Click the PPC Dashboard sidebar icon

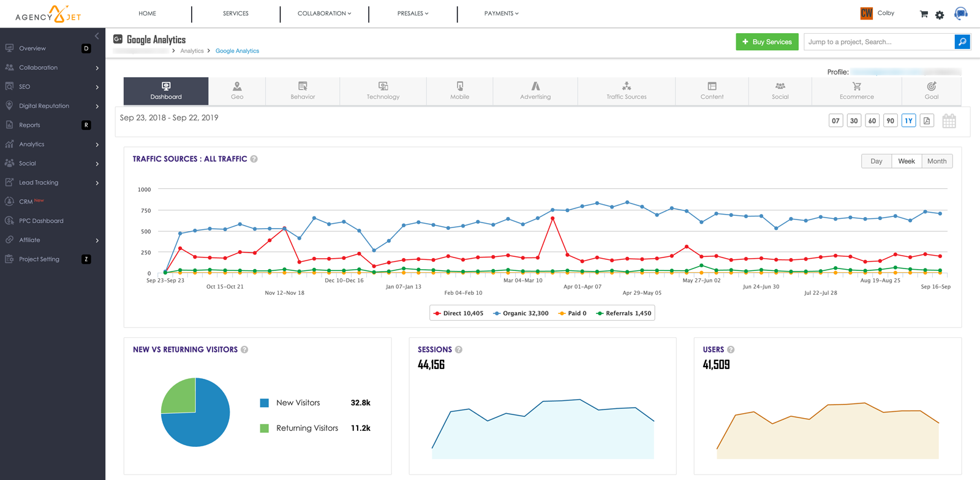pos(9,221)
